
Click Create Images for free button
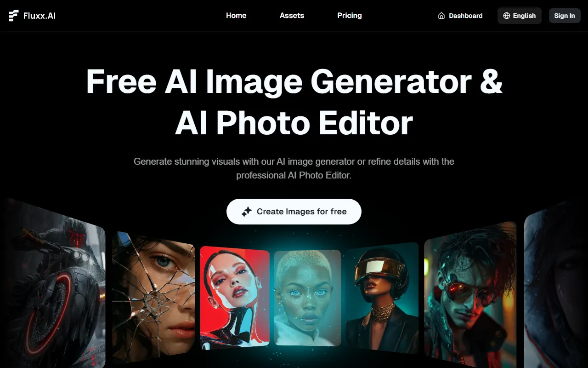(294, 212)
